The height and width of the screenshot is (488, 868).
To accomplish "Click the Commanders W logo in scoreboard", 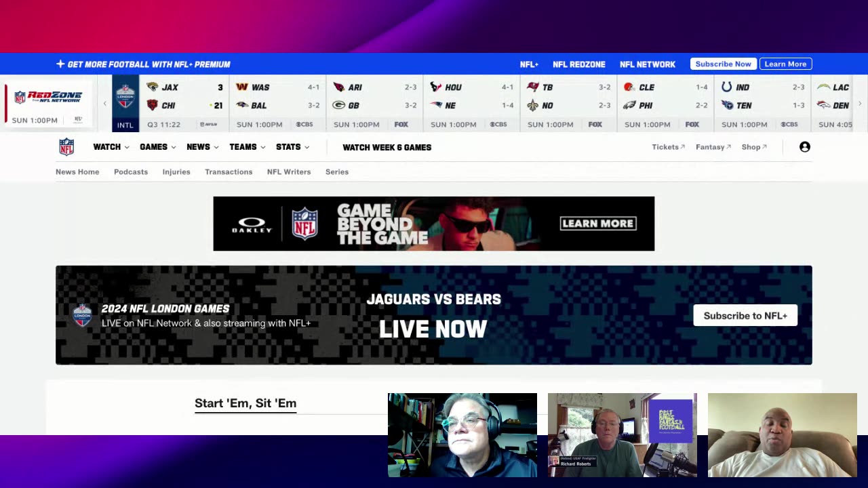I will coord(242,87).
